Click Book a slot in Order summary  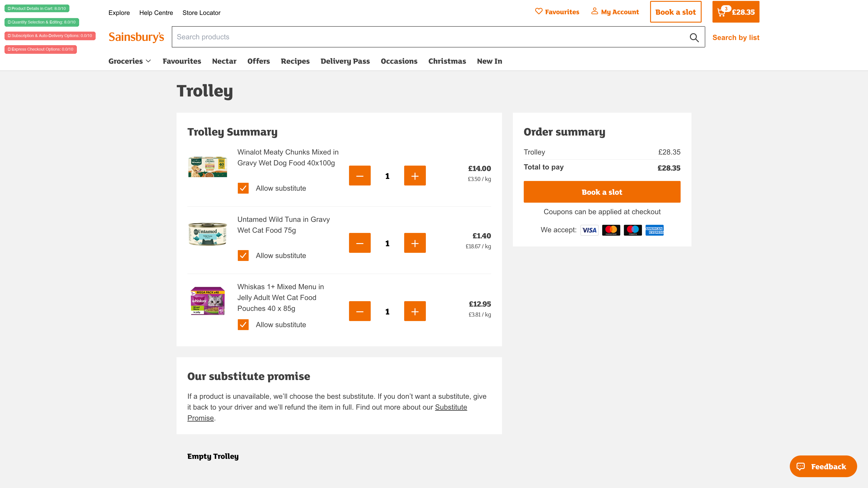(602, 192)
